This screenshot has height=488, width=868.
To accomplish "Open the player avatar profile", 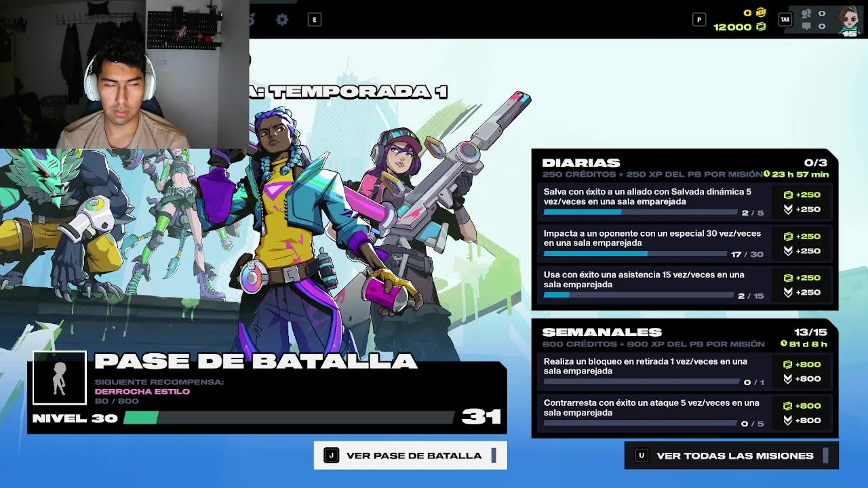I will 849,20.
